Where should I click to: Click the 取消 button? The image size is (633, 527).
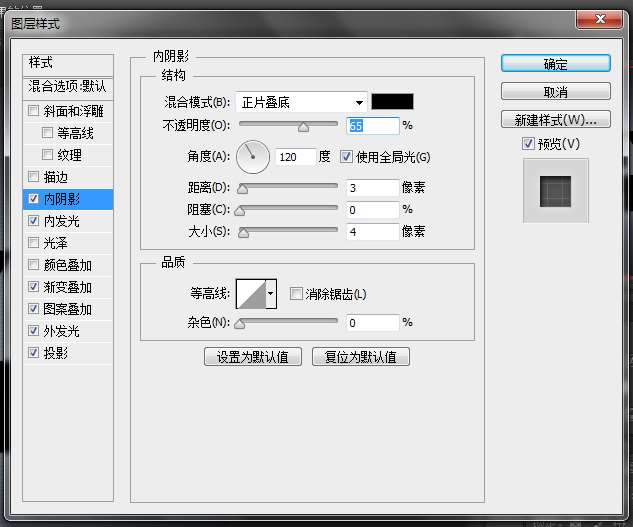click(555, 92)
